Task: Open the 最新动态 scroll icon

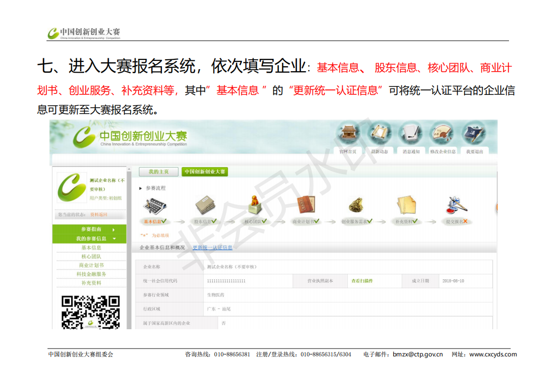Action: [380, 133]
